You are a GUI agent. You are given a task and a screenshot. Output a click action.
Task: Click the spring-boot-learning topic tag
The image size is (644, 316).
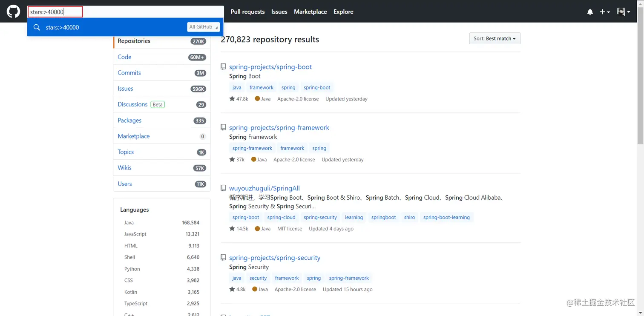coord(446,217)
